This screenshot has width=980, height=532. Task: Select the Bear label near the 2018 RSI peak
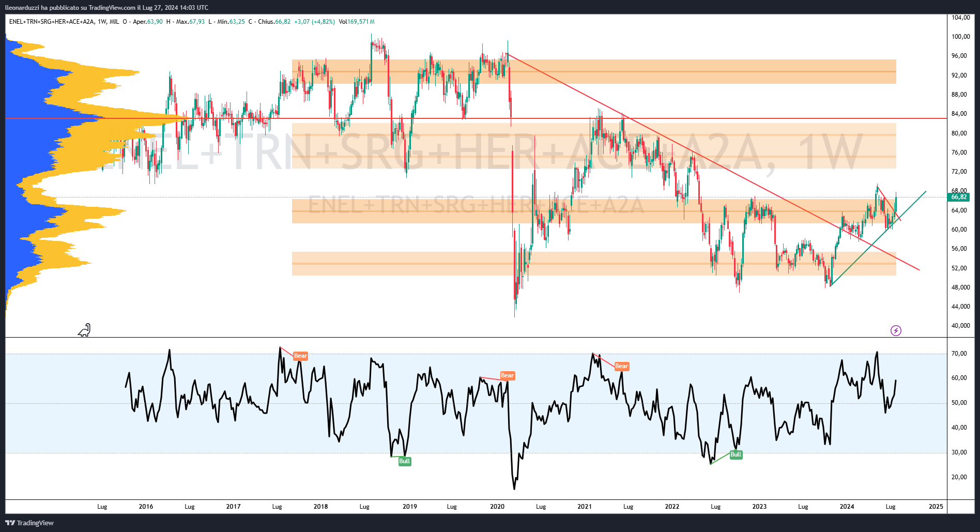(x=300, y=356)
